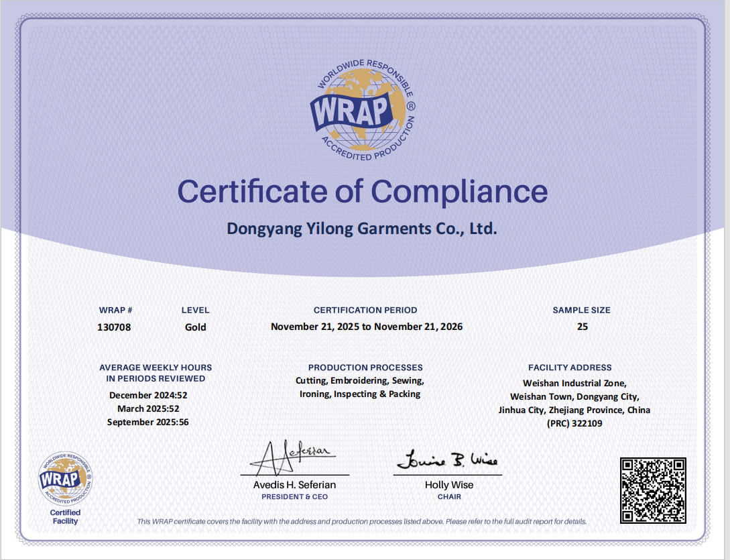Click the small WRAP Certified Facility logo
The height and width of the screenshot is (560, 730).
coord(65,478)
